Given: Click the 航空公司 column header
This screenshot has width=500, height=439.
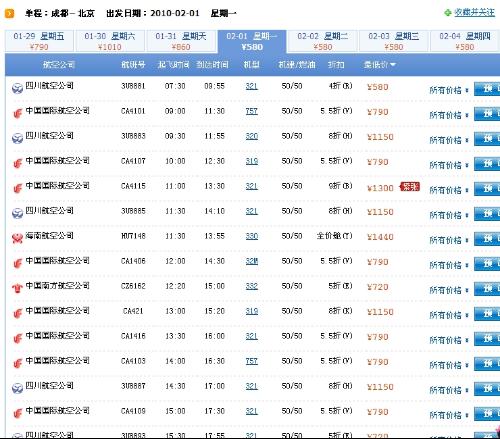Looking at the screenshot, I should (x=59, y=64).
